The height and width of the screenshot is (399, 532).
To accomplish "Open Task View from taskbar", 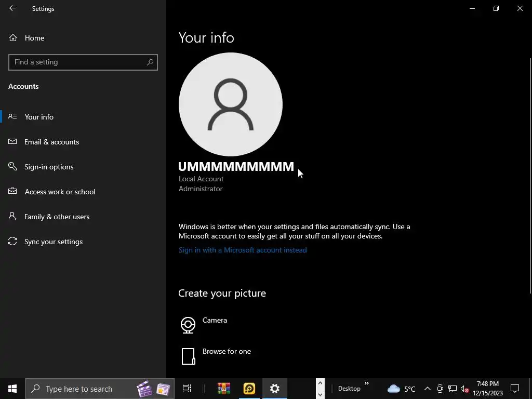I will pos(187,389).
